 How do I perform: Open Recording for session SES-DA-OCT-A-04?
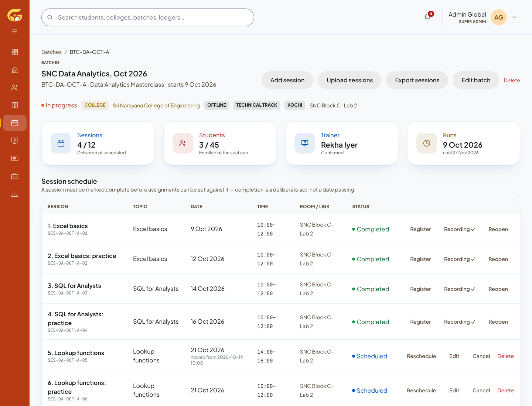pyautogui.click(x=460, y=322)
